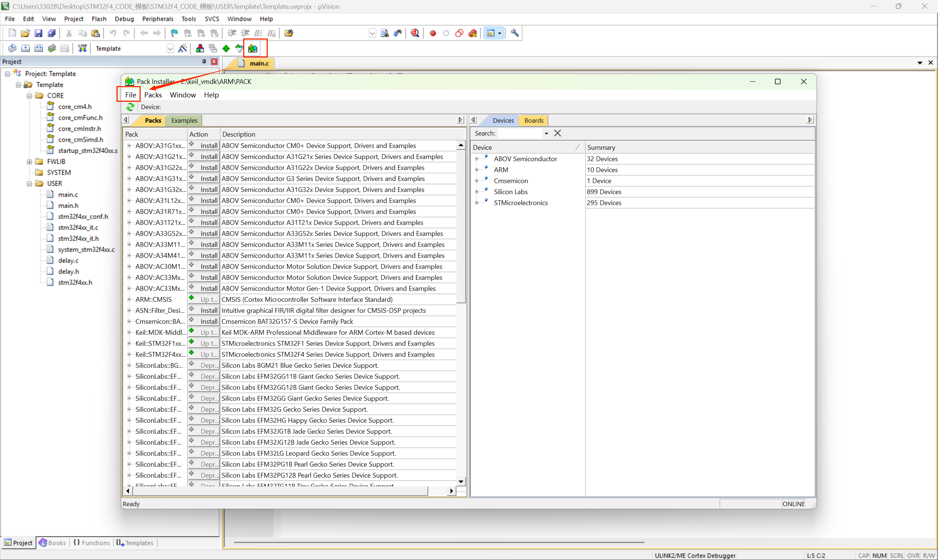938x560 pixels.
Task: Click the packs list down scroll arrow
Action: pos(461,482)
